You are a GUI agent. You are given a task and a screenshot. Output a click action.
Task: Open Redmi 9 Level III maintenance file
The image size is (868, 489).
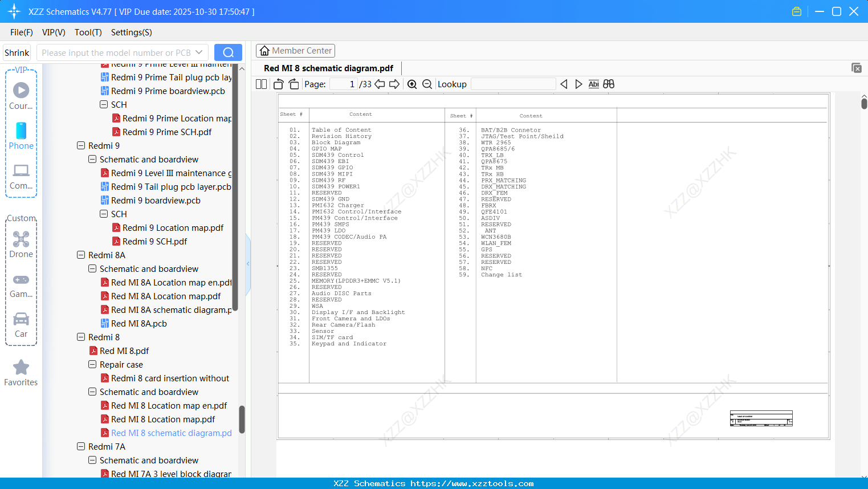(171, 173)
